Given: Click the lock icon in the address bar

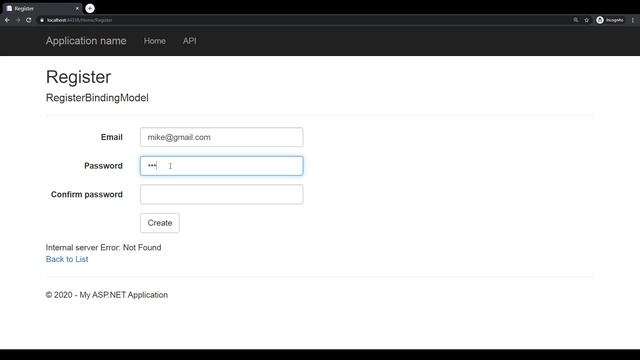Looking at the screenshot, I should (x=42, y=20).
